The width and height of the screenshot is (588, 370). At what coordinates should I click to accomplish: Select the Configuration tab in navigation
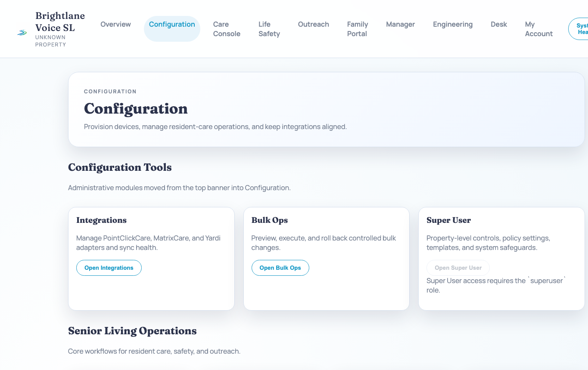172,25
